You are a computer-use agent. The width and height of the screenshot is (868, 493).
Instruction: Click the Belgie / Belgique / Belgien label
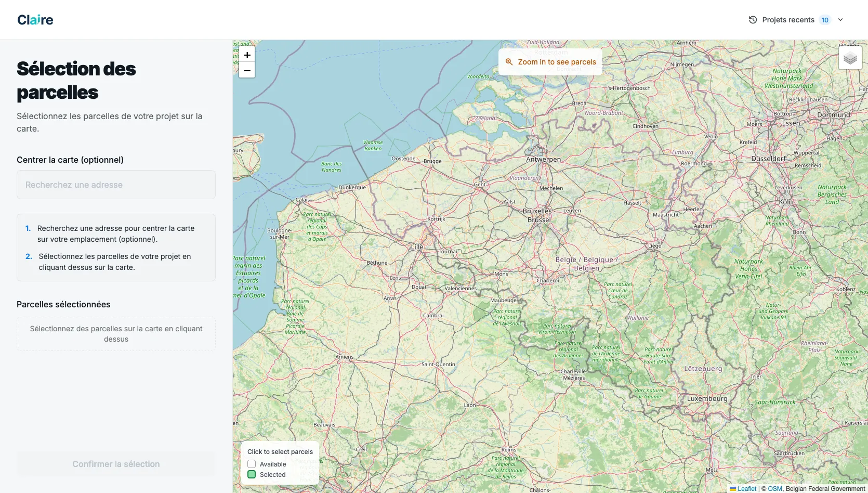tap(586, 264)
